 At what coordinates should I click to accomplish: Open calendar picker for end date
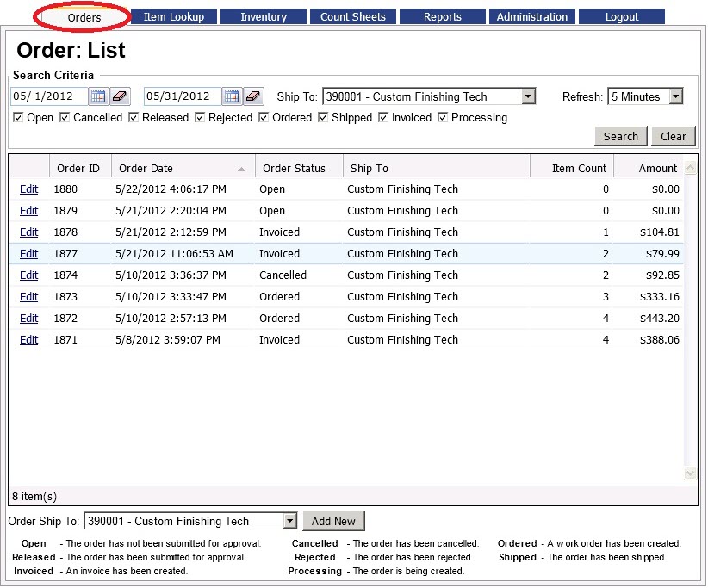pos(232,96)
